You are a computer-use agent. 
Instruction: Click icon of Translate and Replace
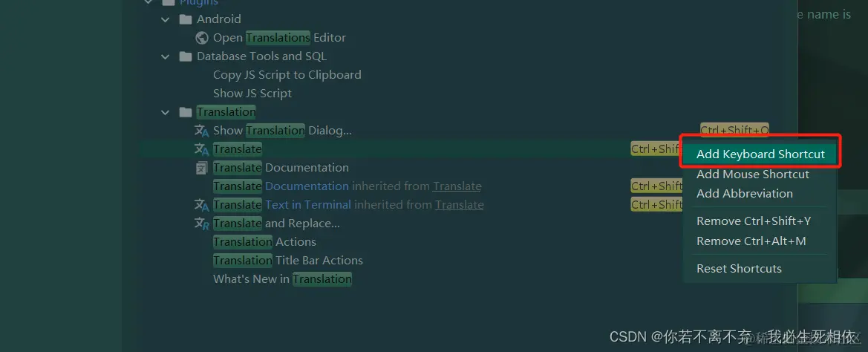click(x=201, y=224)
